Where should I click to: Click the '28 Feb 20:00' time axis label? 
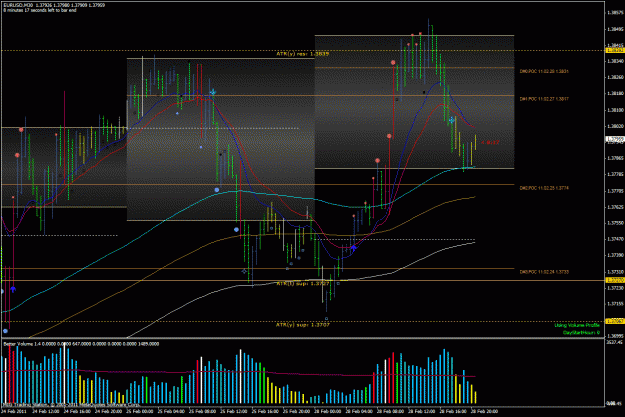[484, 411]
